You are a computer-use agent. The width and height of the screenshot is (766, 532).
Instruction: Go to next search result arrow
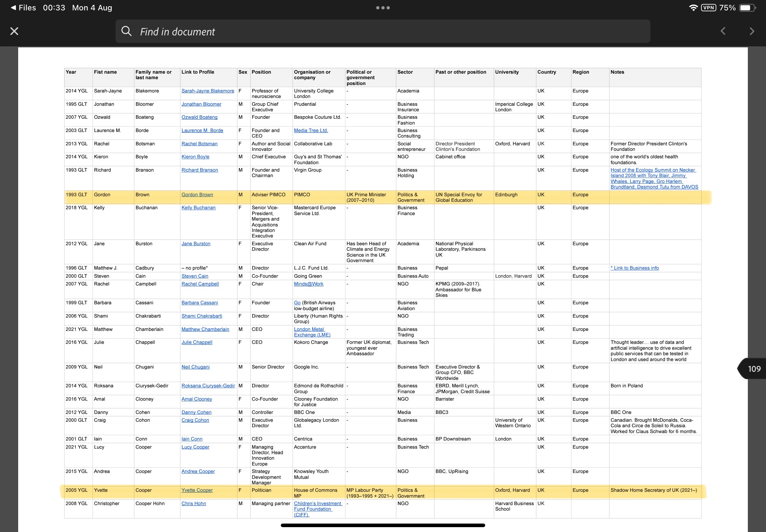752,31
